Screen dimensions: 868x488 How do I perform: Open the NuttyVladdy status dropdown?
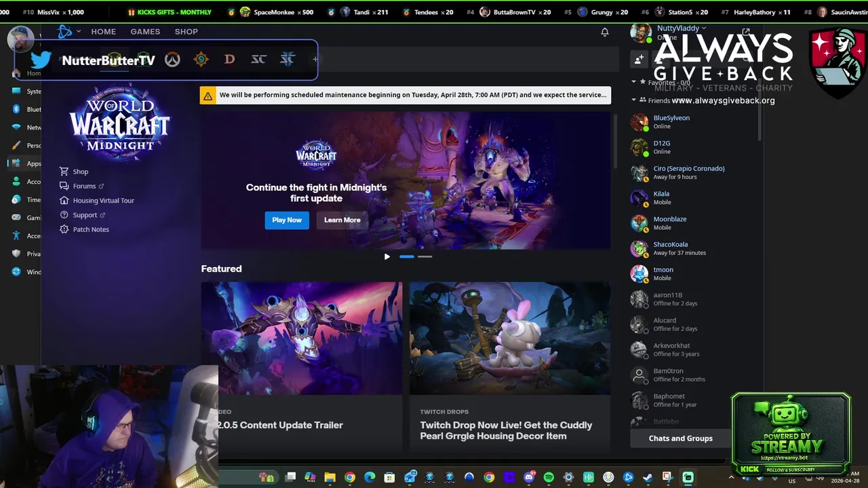click(x=704, y=28)
